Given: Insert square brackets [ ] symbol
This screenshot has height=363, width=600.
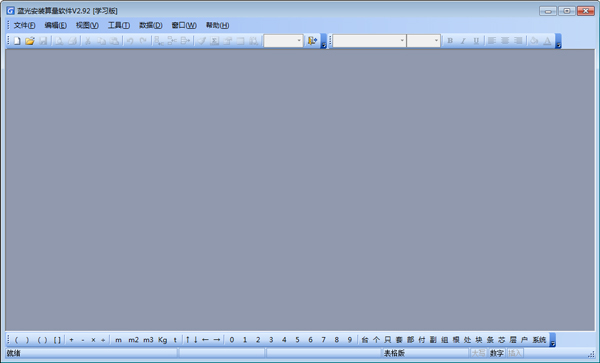Looking at the screenshot, I should point(57,340).
